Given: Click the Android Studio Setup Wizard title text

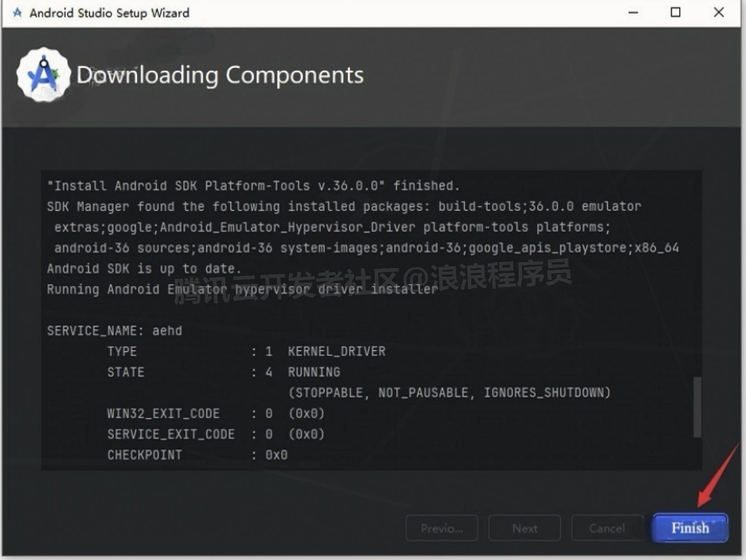Looking at the screenshot, I should (110, 13).
